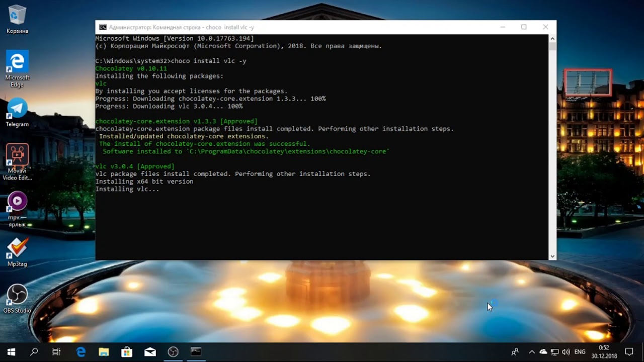The width and height of the screenshot is (644, 362).
Task: Close the Command Prompt window
Action: (545, 27)
